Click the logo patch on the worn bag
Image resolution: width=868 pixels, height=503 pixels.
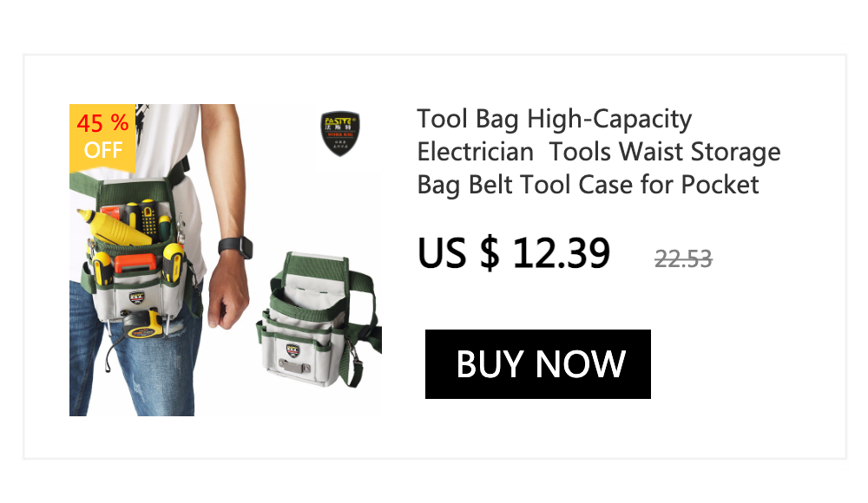[137, 298]
